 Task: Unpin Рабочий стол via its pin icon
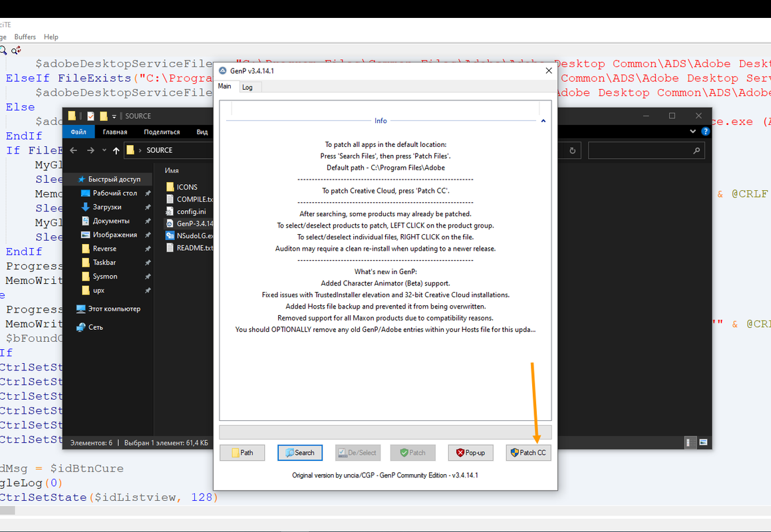(x=148, y=194)
